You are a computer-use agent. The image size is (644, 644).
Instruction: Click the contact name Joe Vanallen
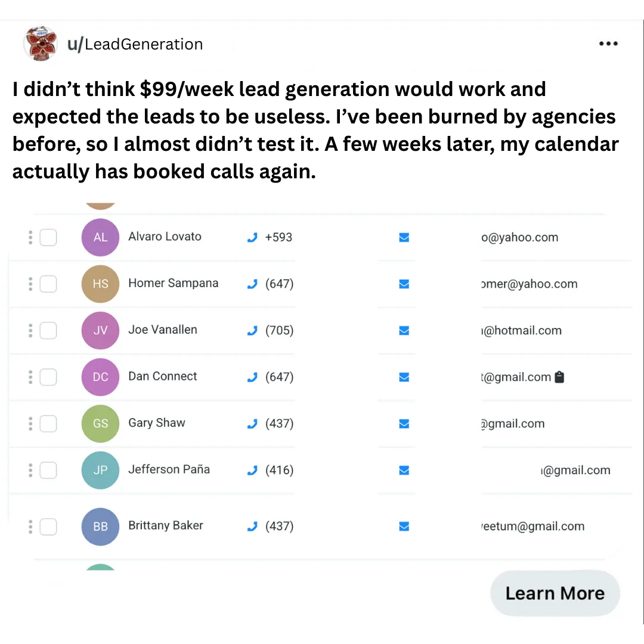pyautogui.click(x=162, y=330)
